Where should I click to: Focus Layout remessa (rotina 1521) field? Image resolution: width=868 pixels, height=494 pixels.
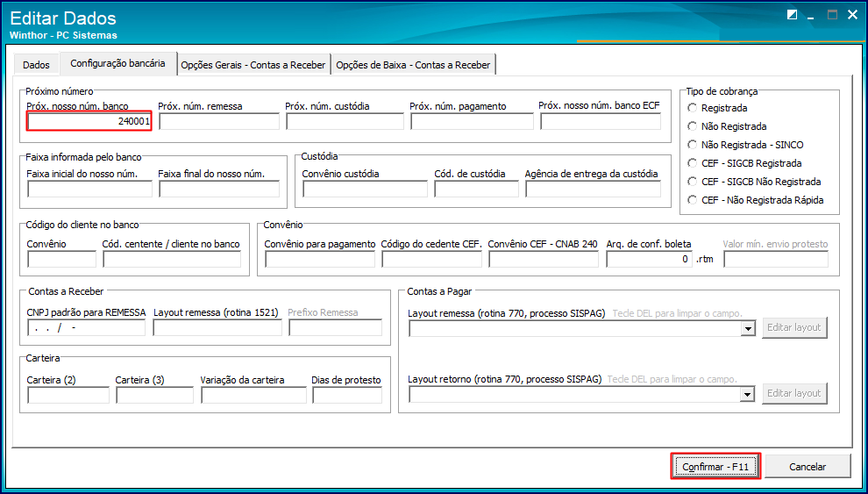coord(217,328)
